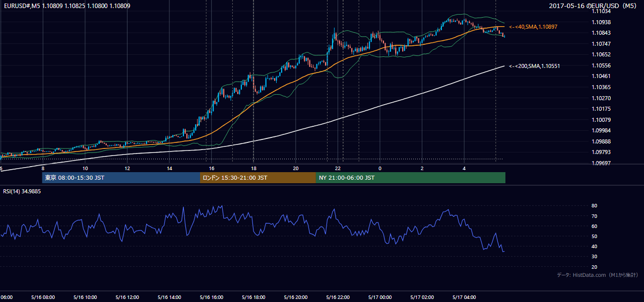This screenshot has height=302, width=644.
Task: Click RSI axis level 60
Action: click(595, 226)
